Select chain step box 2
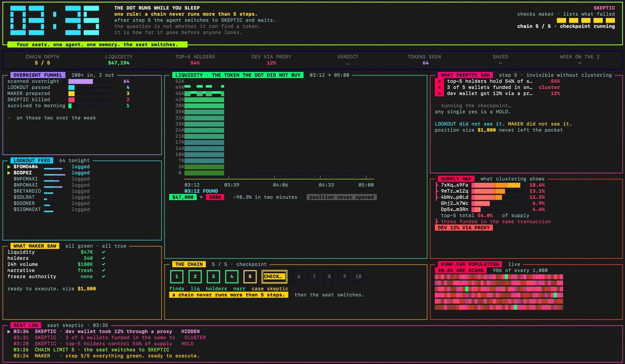 pos(195,277)
